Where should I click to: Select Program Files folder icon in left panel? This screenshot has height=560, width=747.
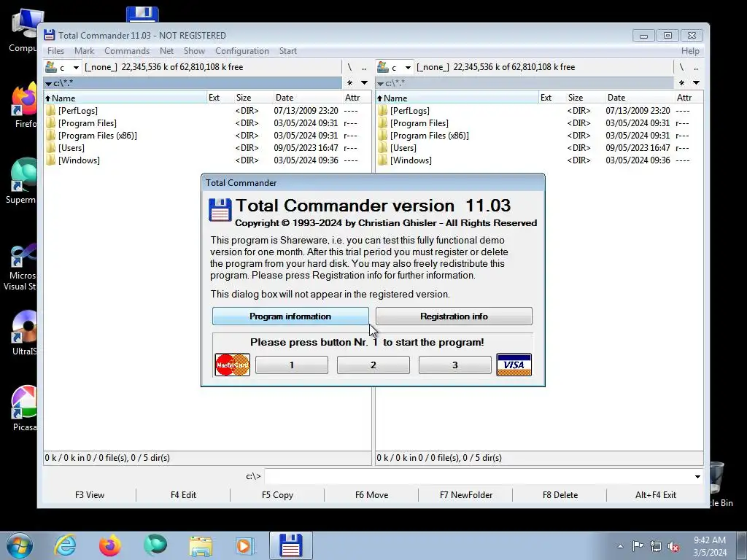(50, 122)
